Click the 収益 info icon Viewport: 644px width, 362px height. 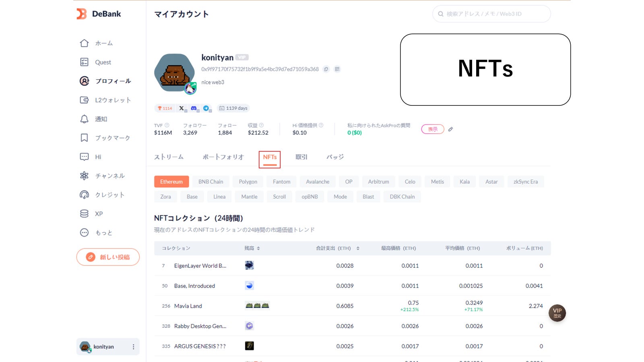261,125
